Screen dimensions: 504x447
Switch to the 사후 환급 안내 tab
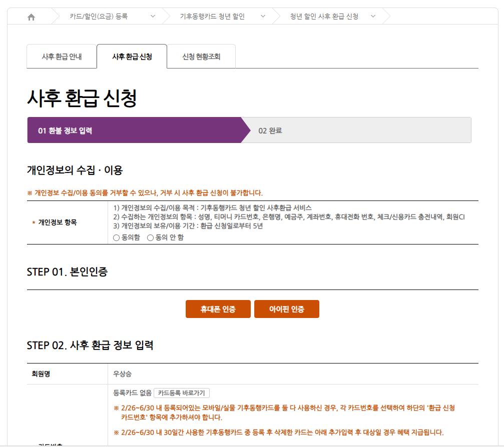pyautogui.click(x=62, y=56)
